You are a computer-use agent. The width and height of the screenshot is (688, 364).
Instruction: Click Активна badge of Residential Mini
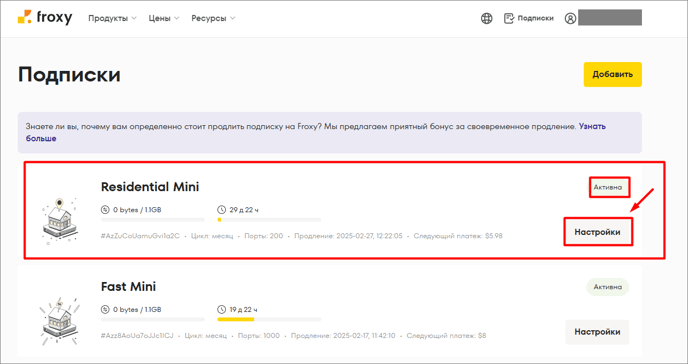pyautogui.click(x=608, y=187)
